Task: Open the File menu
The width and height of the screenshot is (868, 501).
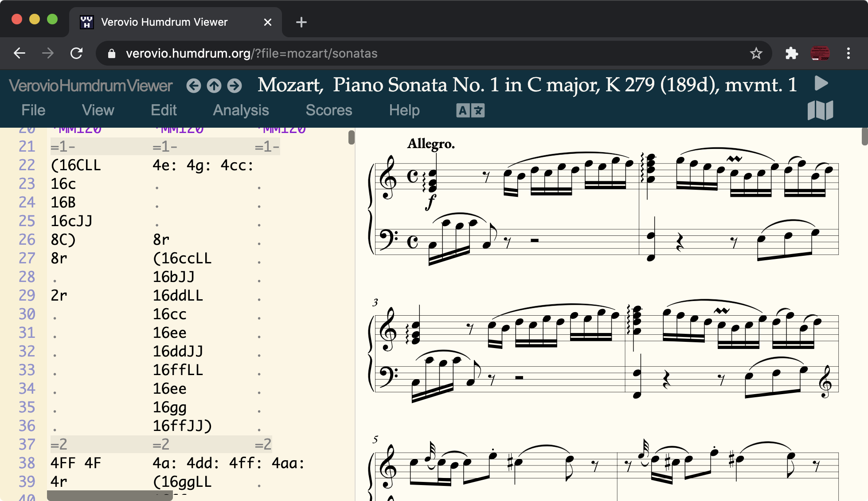Action: point(33,110)
